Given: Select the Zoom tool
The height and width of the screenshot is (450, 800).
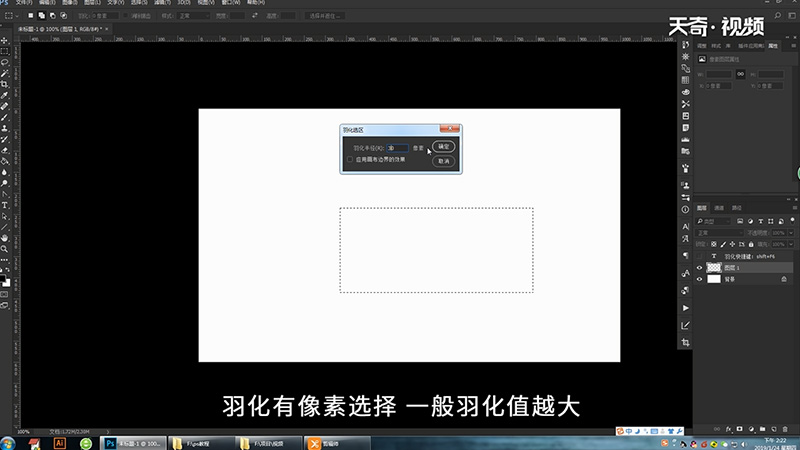Looking at the screenshot, I should click(5, 249).
